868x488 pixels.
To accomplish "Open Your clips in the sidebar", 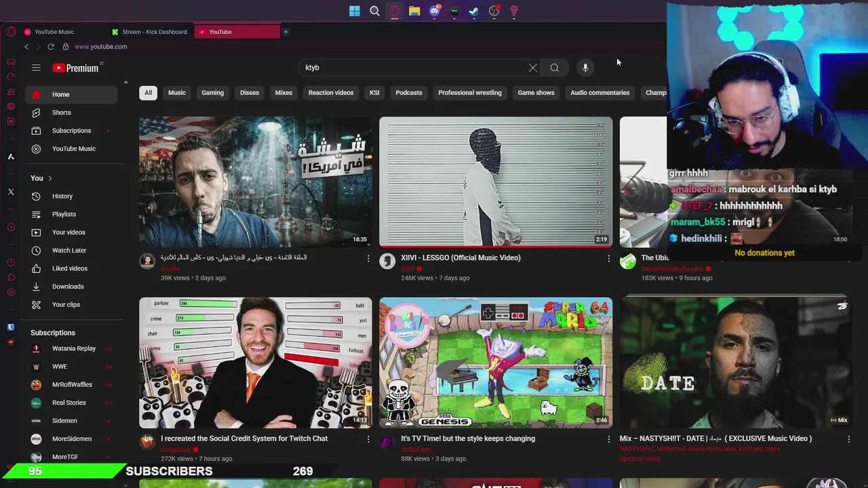I will pyautogui.click(x=71, y=305).
